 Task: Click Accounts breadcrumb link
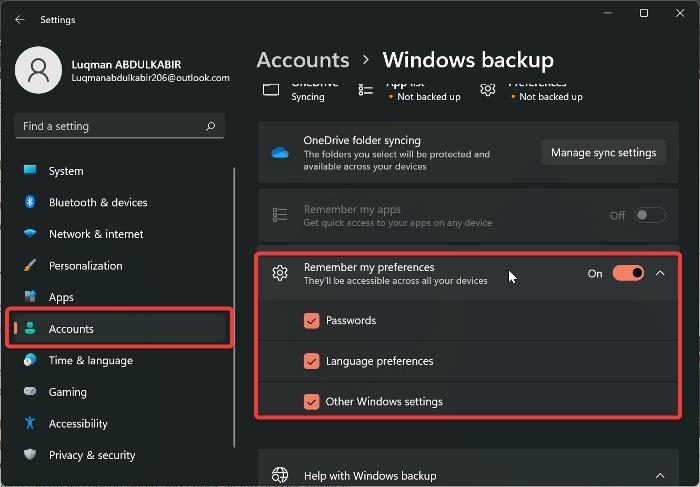[303, 60]
